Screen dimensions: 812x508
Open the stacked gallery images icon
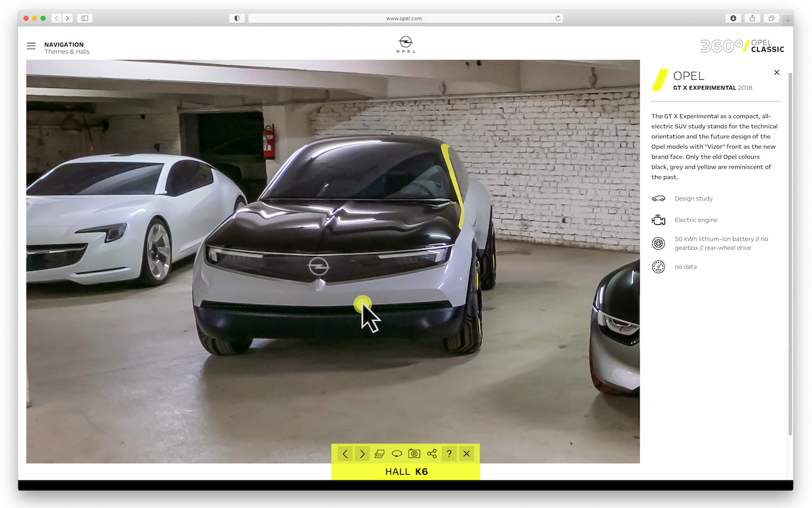pyautogui.click(x=380, y=454)
